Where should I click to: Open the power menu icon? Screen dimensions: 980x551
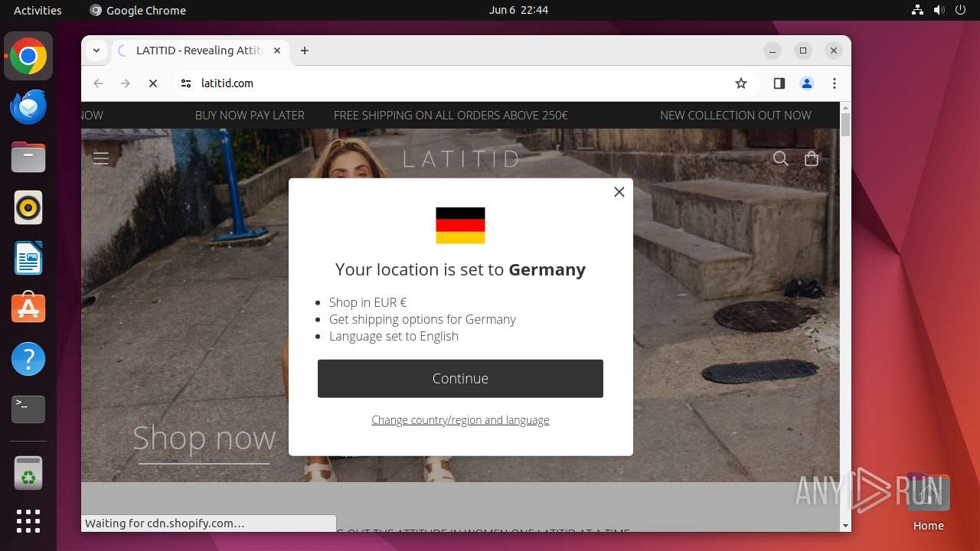tap(960, 10)
